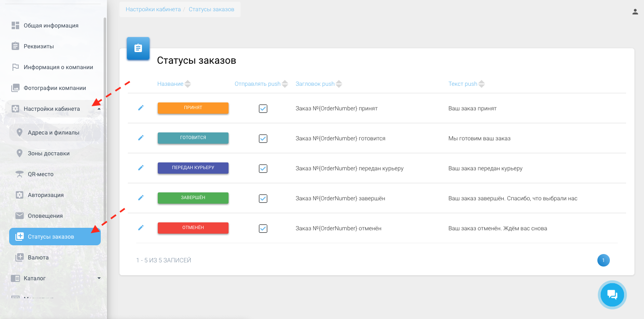The image size is (644, 319).
Task: Expand the Каталог menu arrow
Action: [99, 278]
